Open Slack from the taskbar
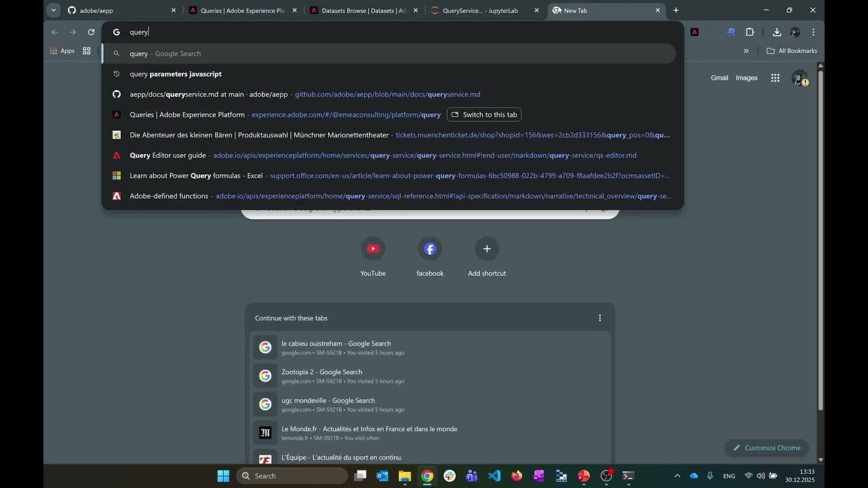 450,476
